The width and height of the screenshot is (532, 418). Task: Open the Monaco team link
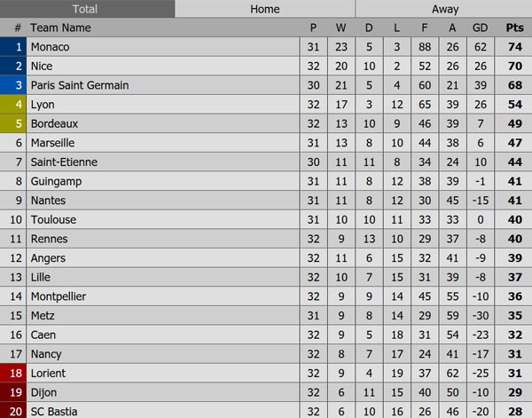click(x=50, y=47)
